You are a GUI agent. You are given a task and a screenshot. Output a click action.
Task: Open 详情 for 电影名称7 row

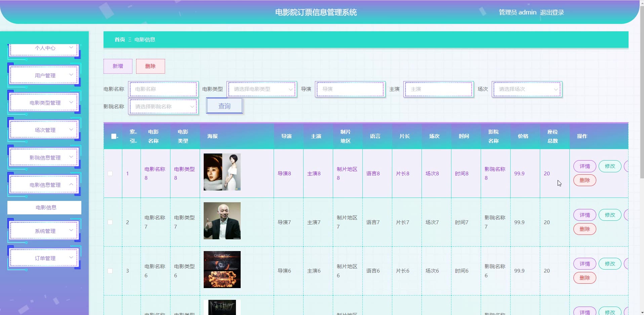pos(585,215)
